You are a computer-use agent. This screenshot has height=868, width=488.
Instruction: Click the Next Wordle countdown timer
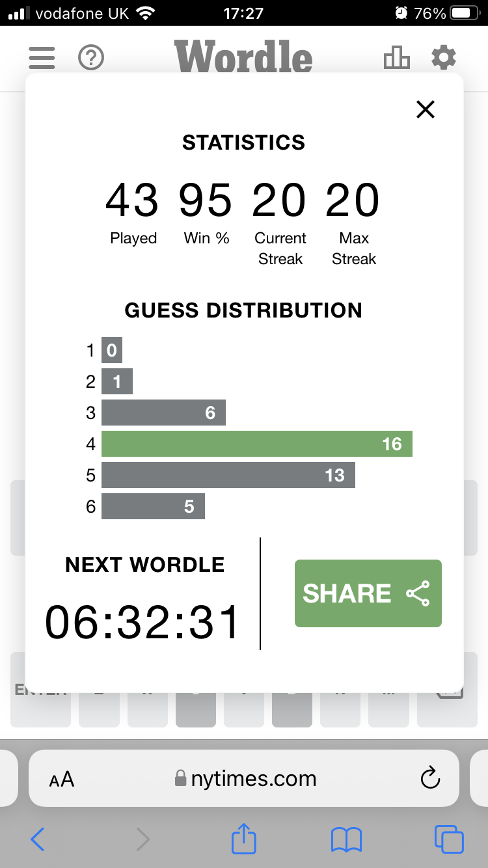(143, 622)
